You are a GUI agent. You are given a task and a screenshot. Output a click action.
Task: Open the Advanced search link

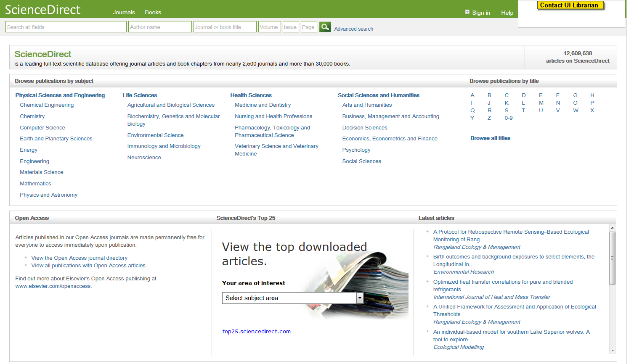pyautogui.click(x=353, y=29)
